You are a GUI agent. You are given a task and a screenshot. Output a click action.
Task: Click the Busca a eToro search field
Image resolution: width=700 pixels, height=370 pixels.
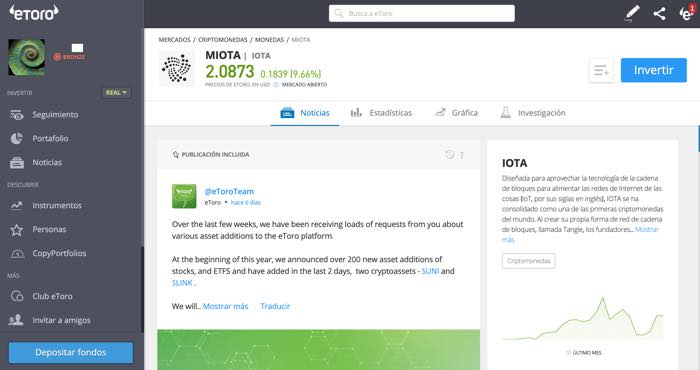(x=421, y=13)
